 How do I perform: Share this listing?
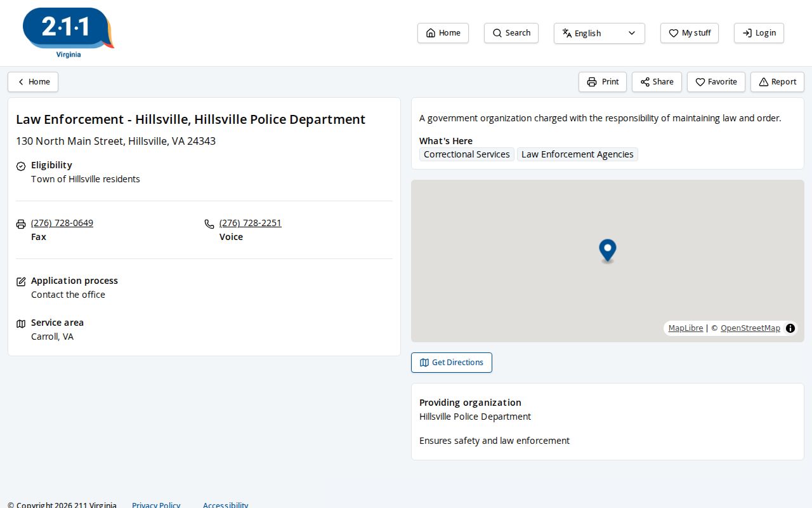coord(657,82)
